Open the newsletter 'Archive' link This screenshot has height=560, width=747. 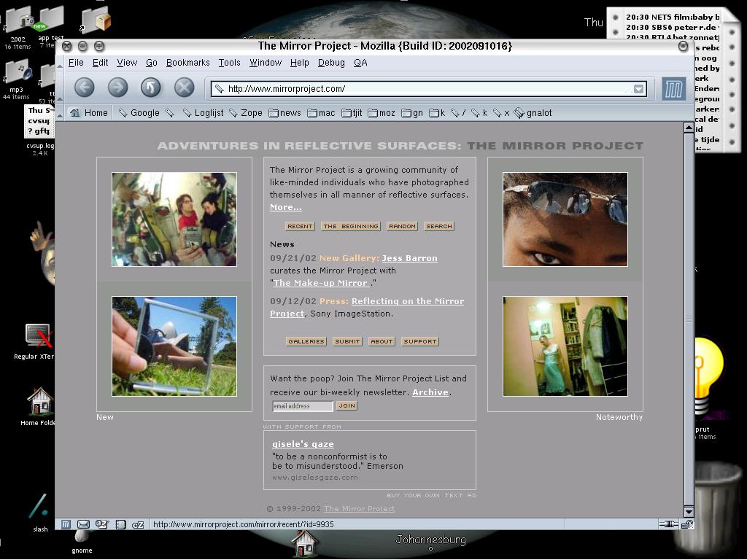[x=430, y=392]
